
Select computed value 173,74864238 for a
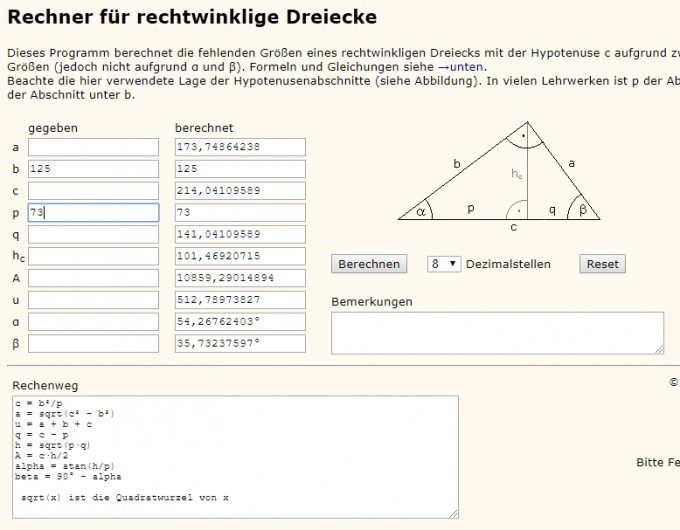[240, 147]
